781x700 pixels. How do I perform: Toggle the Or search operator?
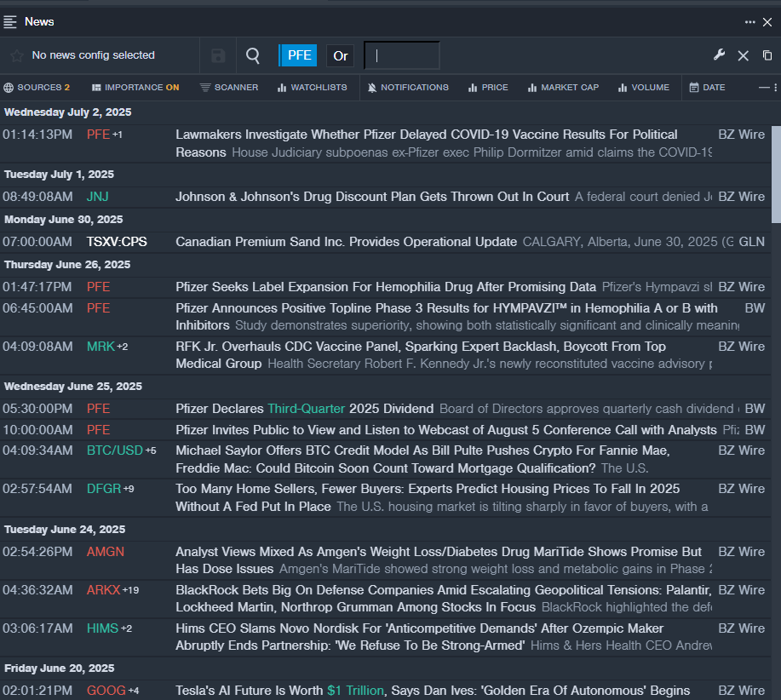point(341,55)
